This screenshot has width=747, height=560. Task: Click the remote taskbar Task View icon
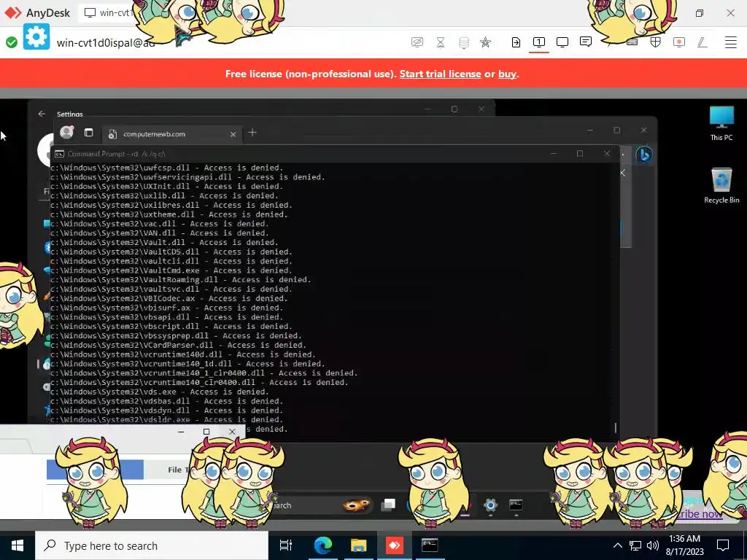click(388, 505)
